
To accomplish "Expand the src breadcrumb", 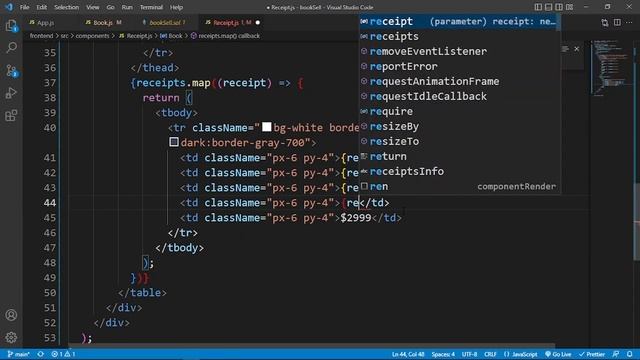I will (x=64, y=36).
